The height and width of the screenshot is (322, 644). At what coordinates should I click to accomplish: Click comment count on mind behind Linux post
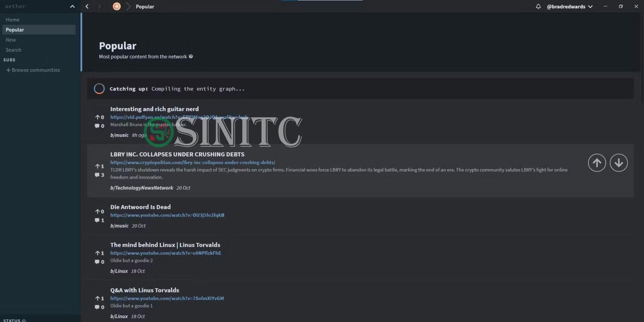tap(100, 261)
